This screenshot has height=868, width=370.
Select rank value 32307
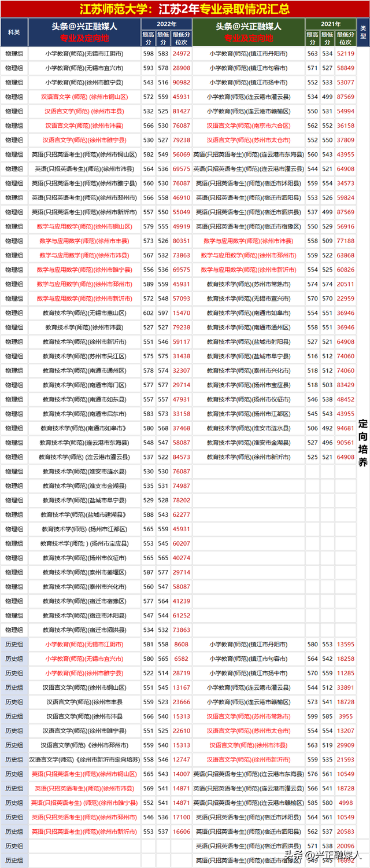coord(182,370)
